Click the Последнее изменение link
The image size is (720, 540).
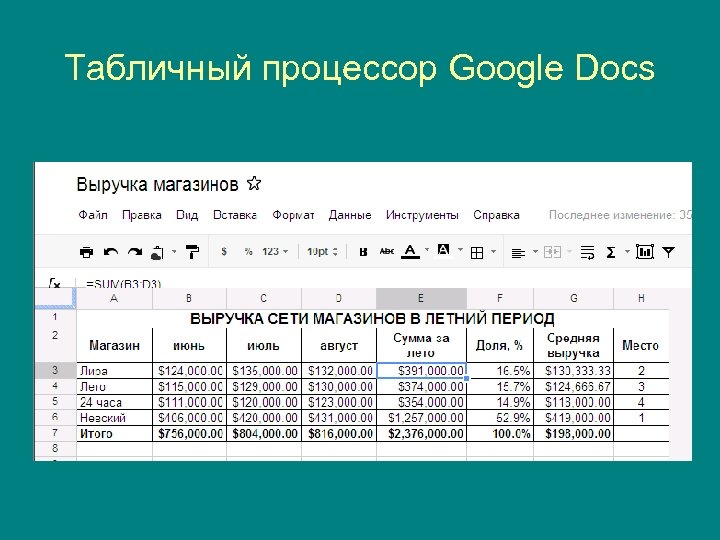pos(620,215)
